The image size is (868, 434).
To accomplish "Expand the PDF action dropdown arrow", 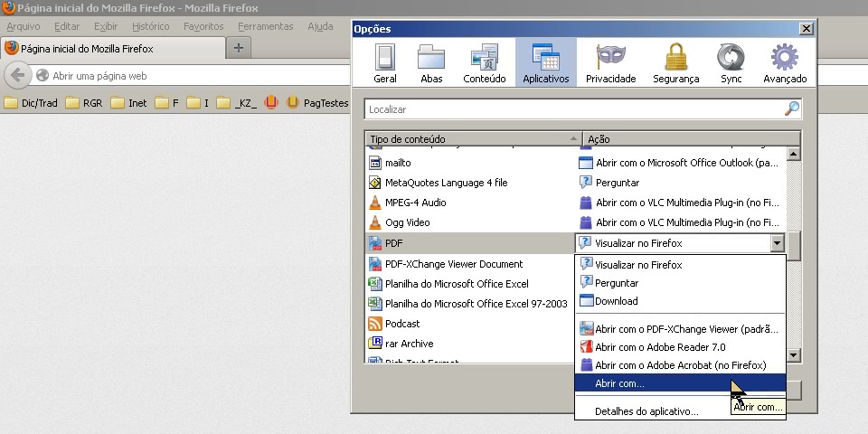I will (776, 243).
